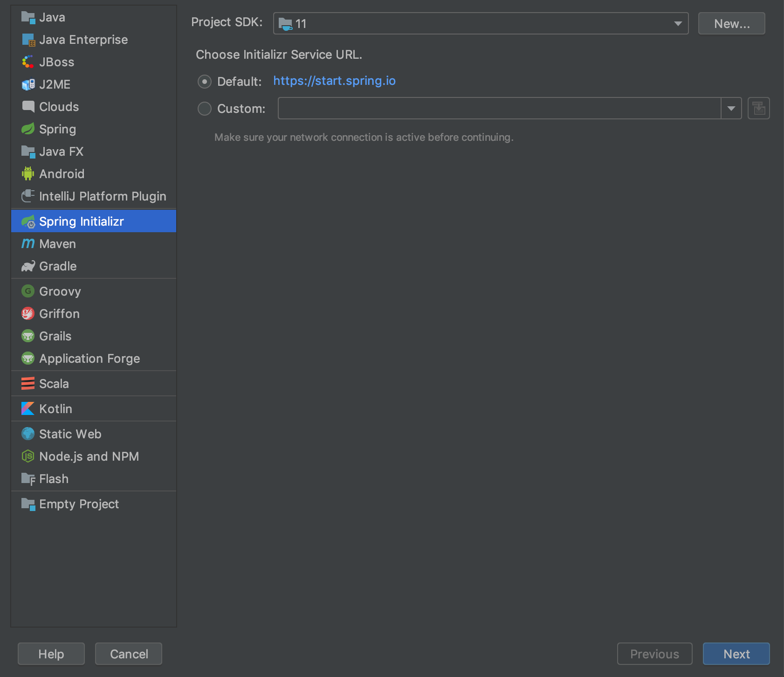
Task: Click the Empty Project folder icon
Action: tap(28, 504)
